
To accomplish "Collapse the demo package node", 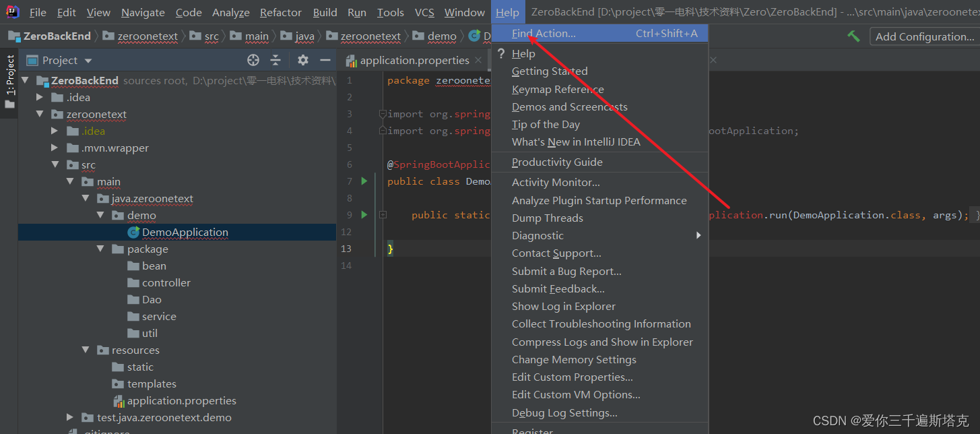I will point(100,215).
